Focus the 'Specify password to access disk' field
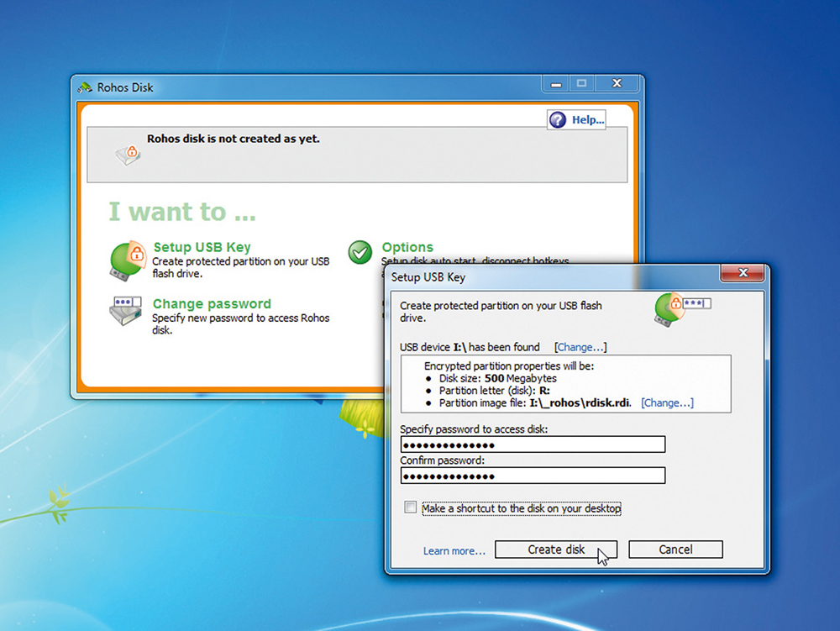Viewport: 840px width, 631px height. pos(533,444)
